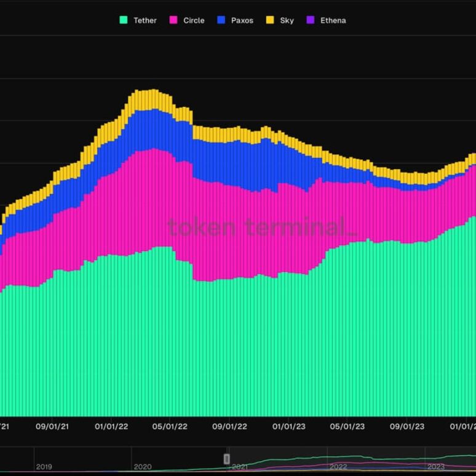Select 2020 on the navigator timeline
Image resolution: width=476 pixels, height=476 pixels.
142,467
